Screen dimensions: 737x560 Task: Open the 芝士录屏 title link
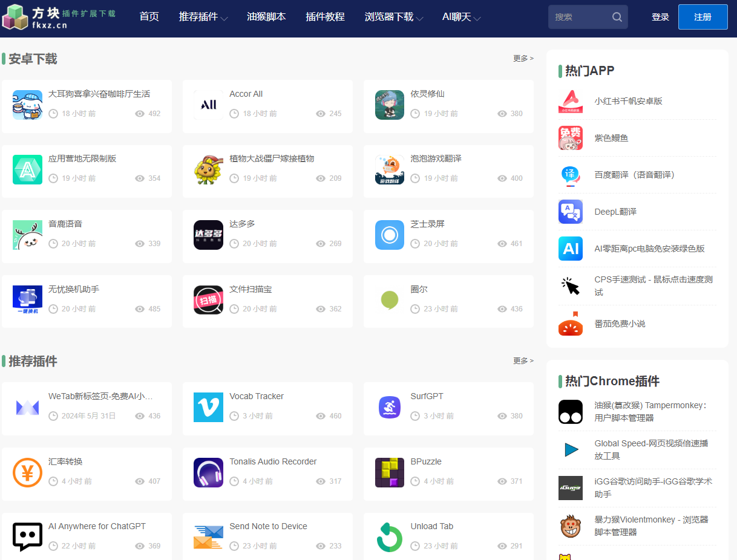pyautogui.click(x=428, y=224)
